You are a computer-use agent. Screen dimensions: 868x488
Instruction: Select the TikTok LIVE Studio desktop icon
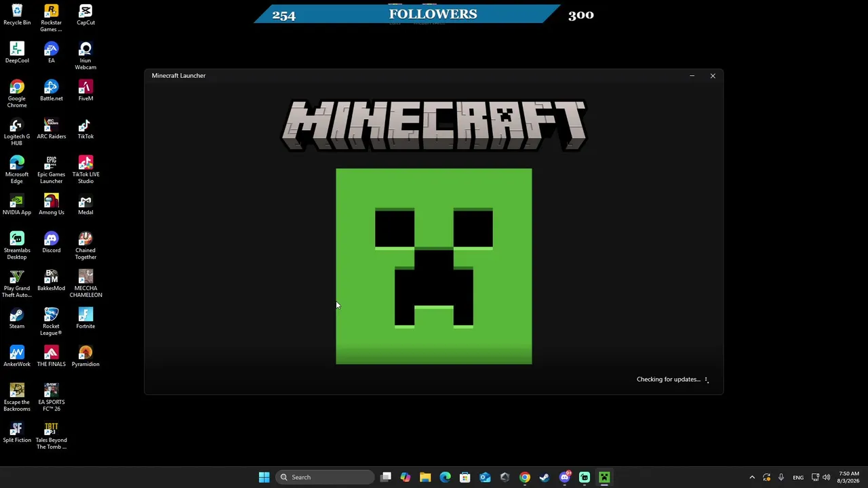pyautogui.click(x=85, y=170)
